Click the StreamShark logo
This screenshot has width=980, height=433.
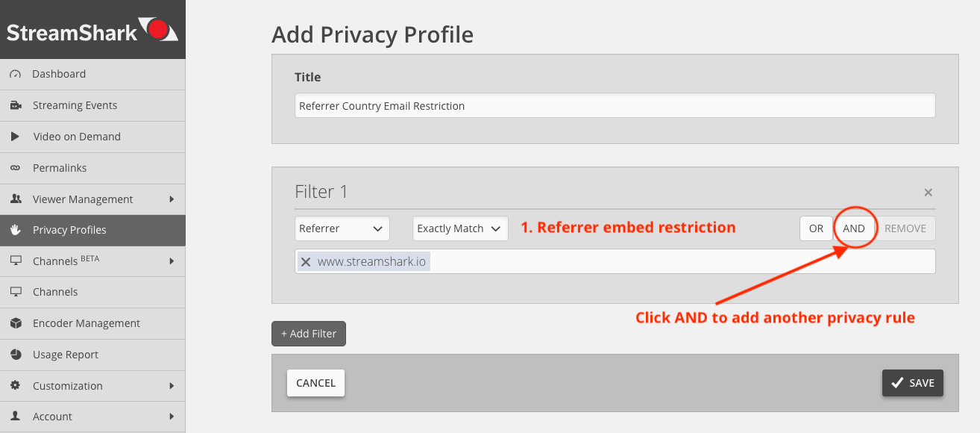coord(92,31)
